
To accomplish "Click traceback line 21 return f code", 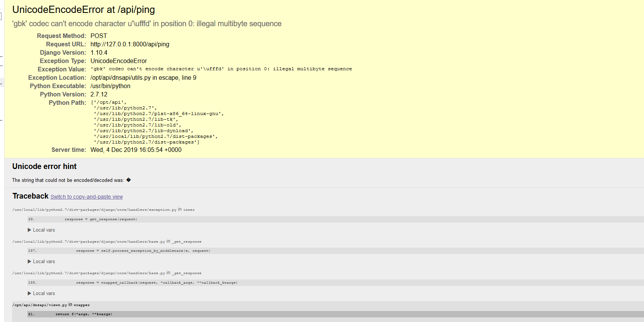I will tap(84, 314).
